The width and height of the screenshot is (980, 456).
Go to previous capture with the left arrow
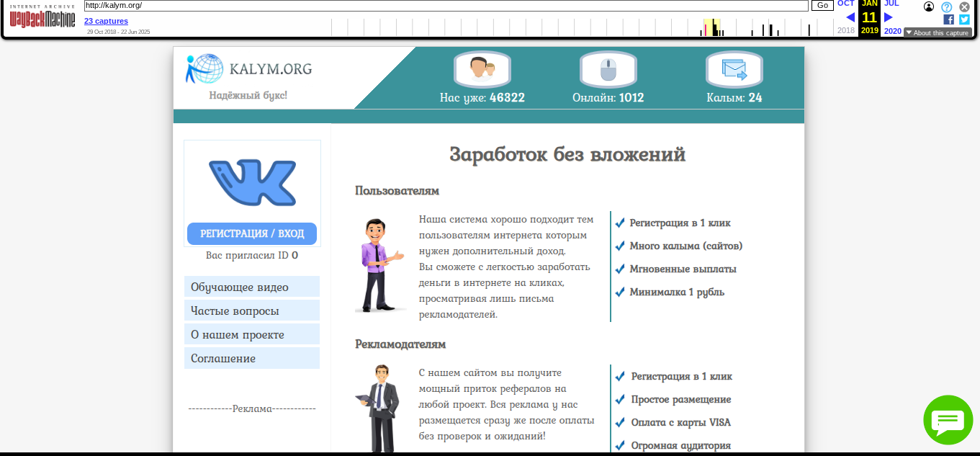(x=850, y=16)
